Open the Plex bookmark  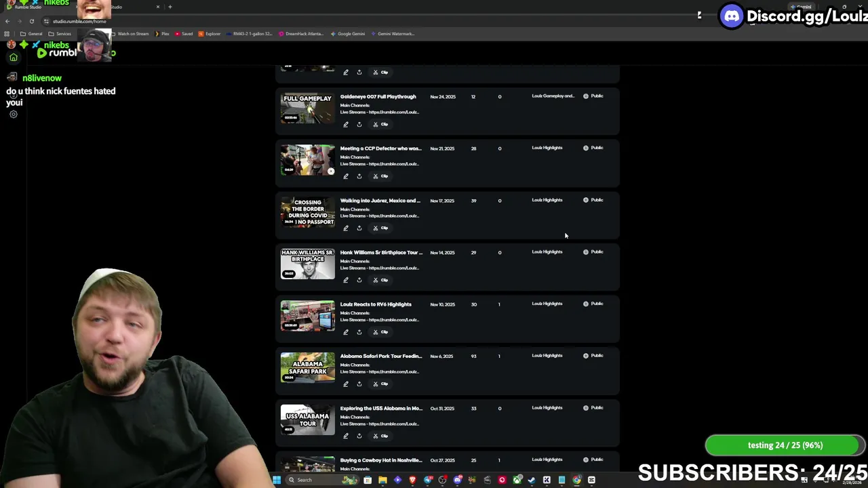(161, 34)
